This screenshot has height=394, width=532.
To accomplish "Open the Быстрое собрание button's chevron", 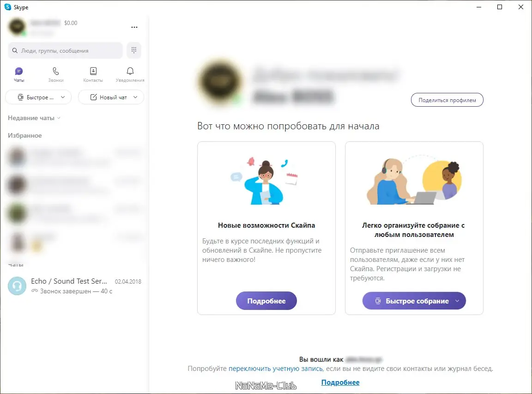I will coord(457,301).
